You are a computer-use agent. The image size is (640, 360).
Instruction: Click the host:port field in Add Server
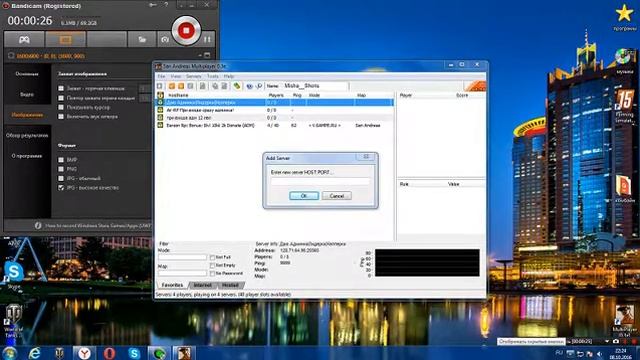(320, 181)
